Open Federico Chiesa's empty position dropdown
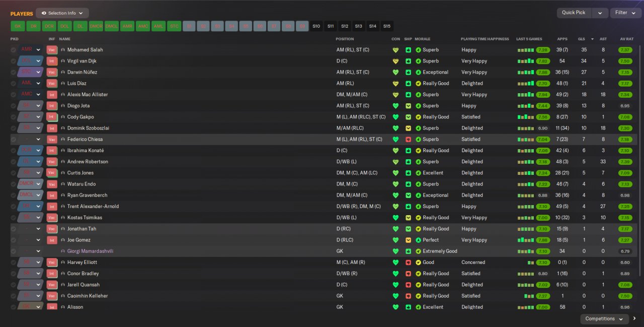 (30, 140)
